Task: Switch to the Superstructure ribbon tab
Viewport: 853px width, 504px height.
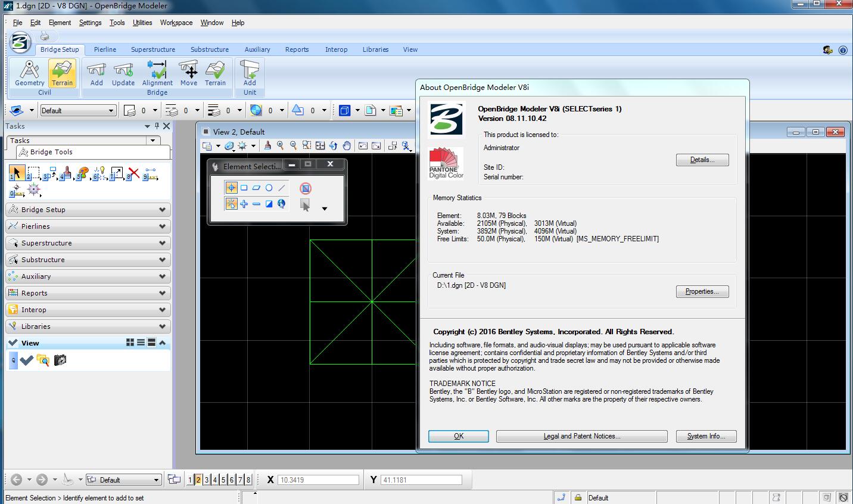Action: (153, 49)
